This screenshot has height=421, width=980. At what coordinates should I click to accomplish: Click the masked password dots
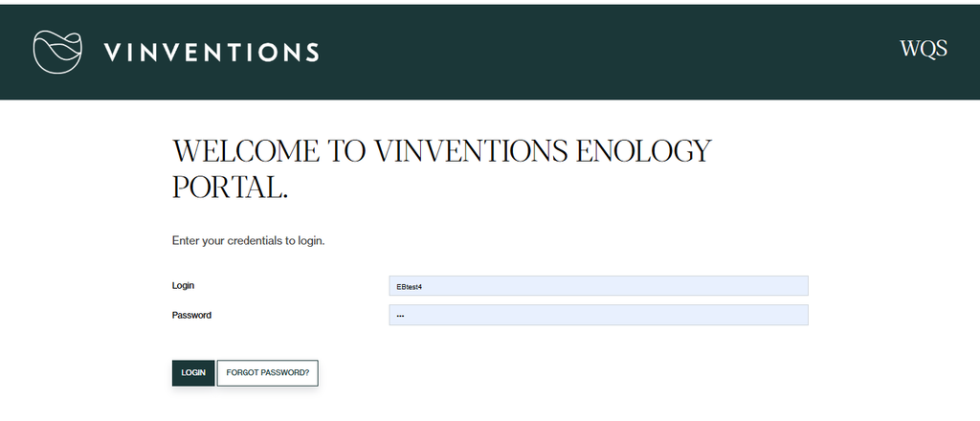coord(400,316)
